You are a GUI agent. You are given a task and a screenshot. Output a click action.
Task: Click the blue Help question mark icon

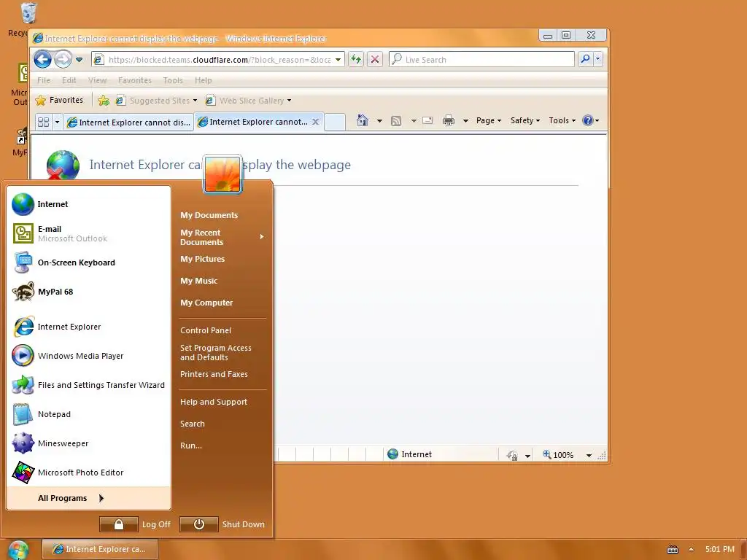click(x=589, y=120)
